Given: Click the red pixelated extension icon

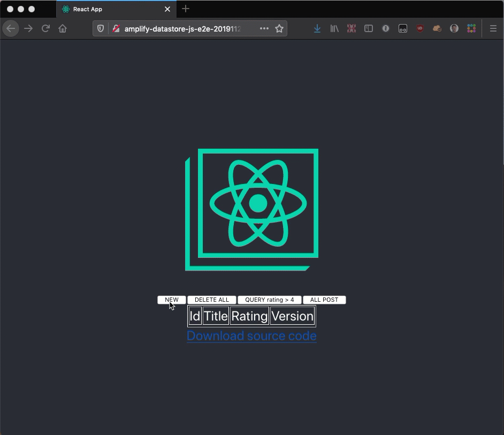Looking at the screenshot, I should (x=352, y=28).
